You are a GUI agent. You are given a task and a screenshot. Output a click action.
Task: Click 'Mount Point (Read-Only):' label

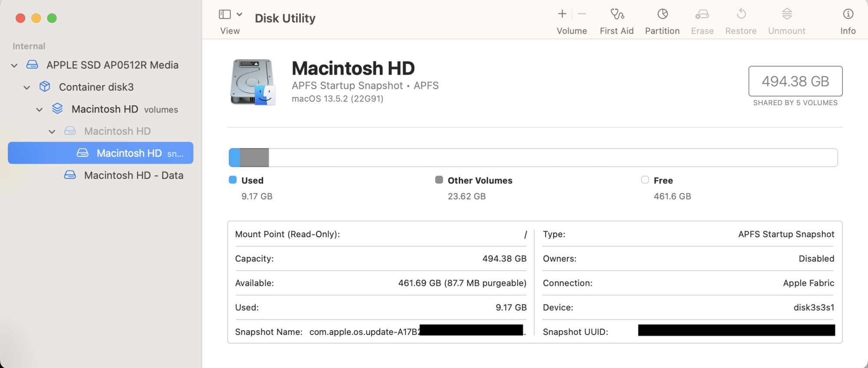click(x=287, y=235)
